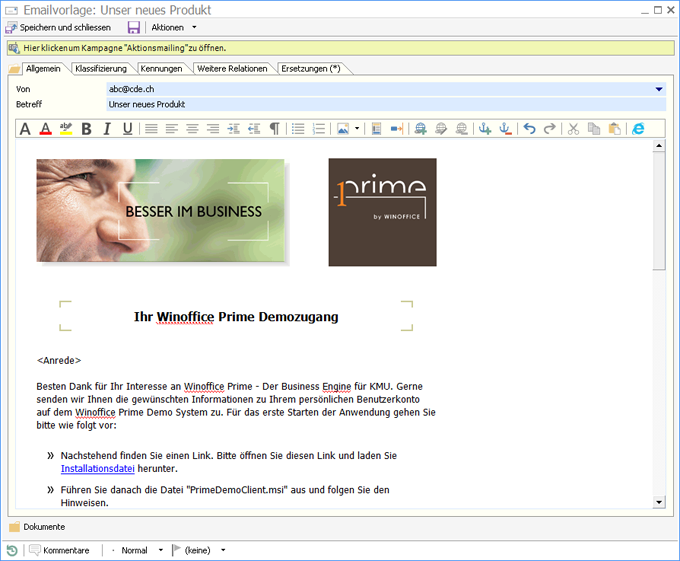The image size is (680, 561).
Task: Apply justify alignment
Action: click(x=151, y=129)
